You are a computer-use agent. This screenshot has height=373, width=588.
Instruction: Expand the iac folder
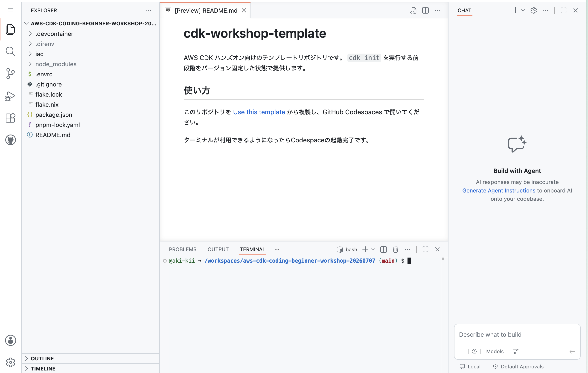pyautogui.click(x=30, y=54)
